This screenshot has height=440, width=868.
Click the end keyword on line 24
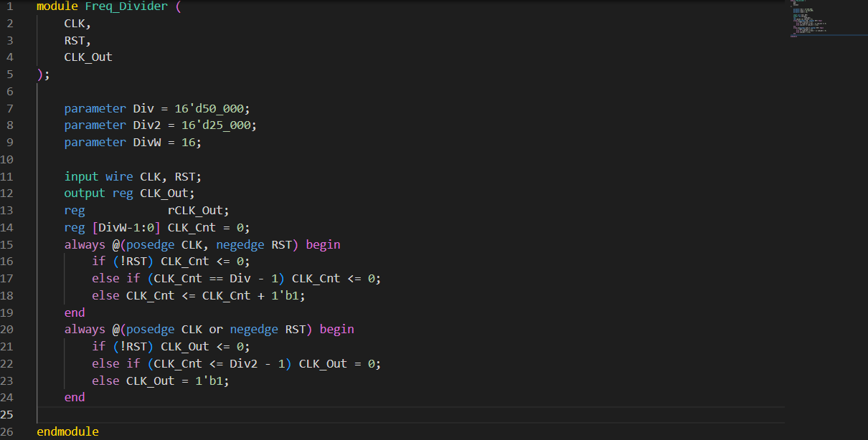[74, 397]
